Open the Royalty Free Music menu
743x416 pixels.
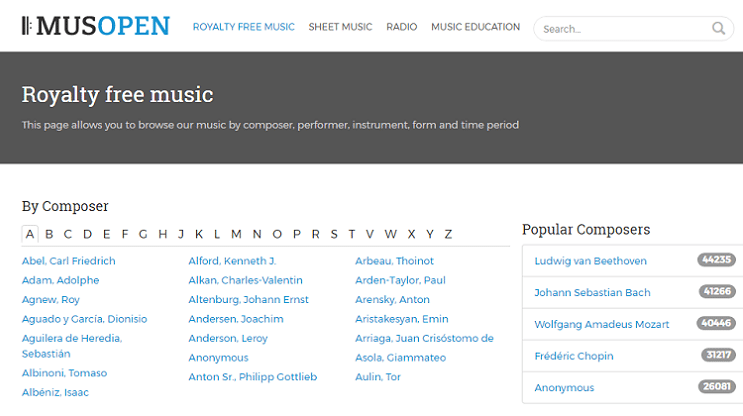pyautogui.click(x=244, y=27)
